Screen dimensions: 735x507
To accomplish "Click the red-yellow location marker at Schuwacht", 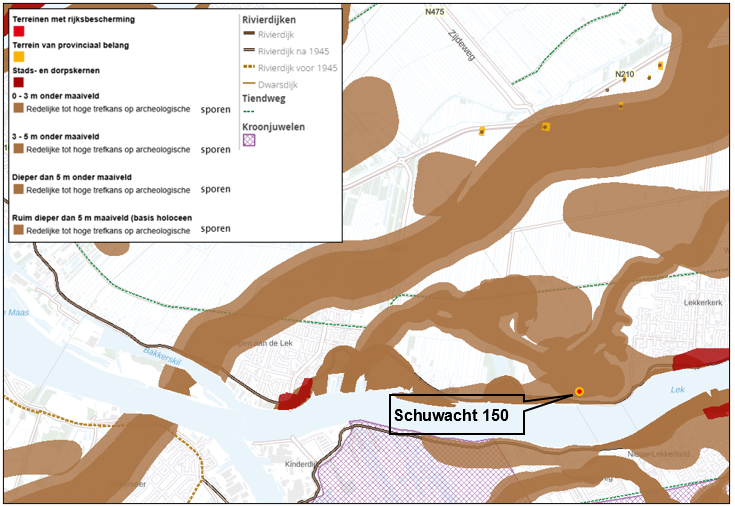I will (x=579, y=391).
